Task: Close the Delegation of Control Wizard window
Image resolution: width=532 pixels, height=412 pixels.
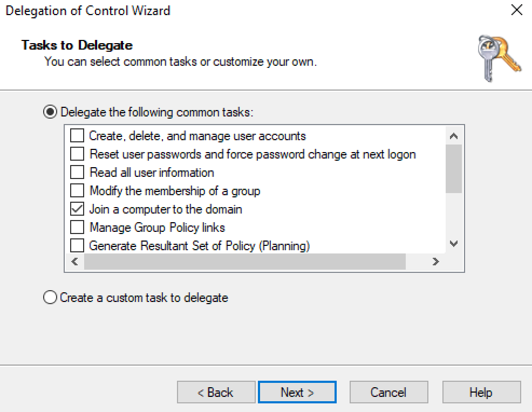Action: (516, 10)
